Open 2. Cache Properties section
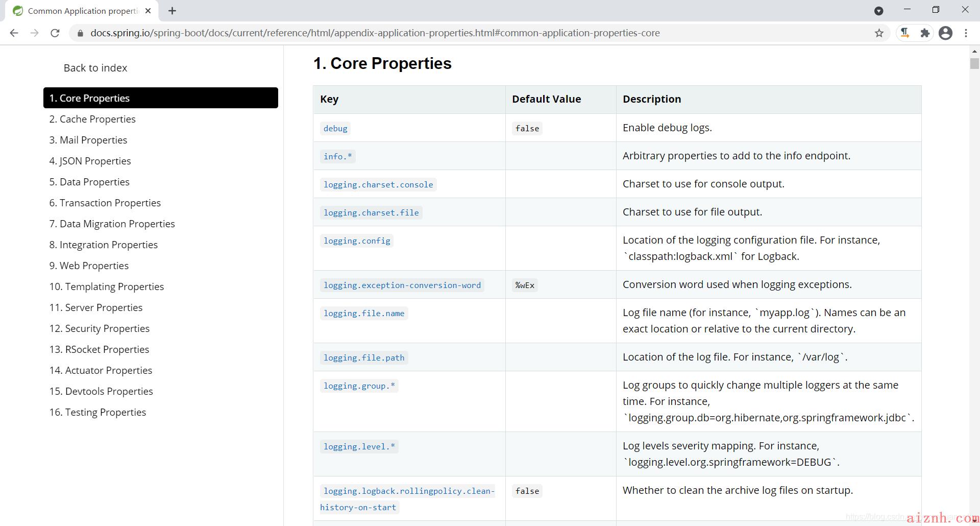 92,119
